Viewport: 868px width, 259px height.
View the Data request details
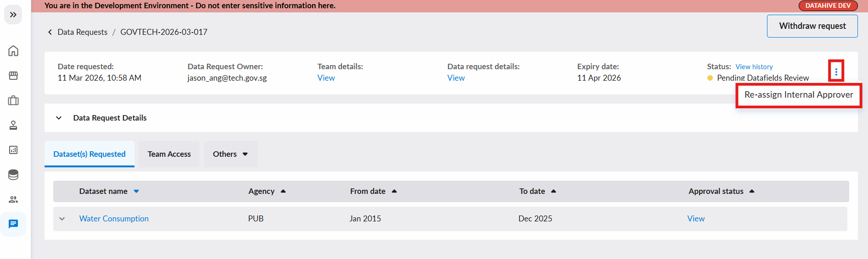tap(456, 78)
